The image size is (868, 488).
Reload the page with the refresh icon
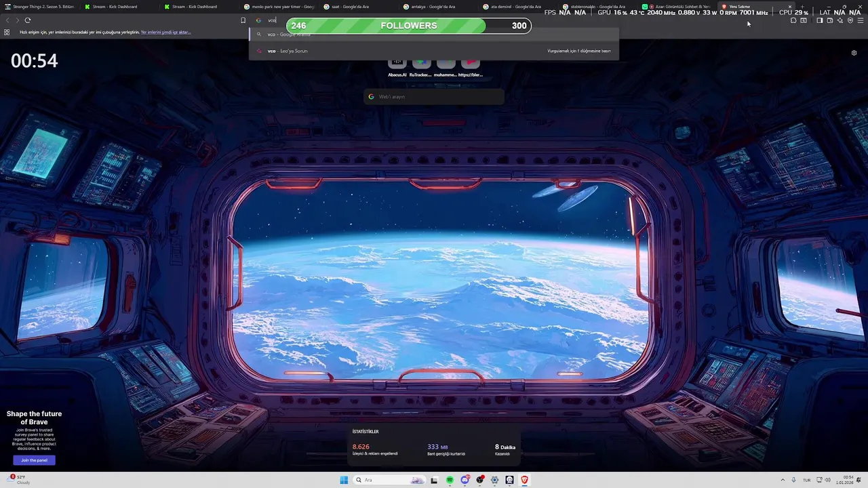(28, 20)
